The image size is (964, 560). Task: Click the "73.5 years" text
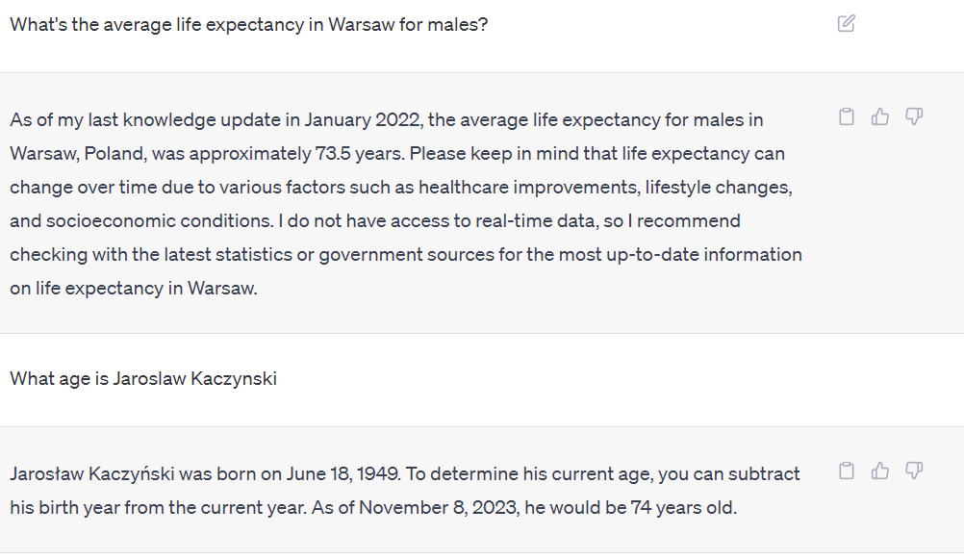[357, 154]
